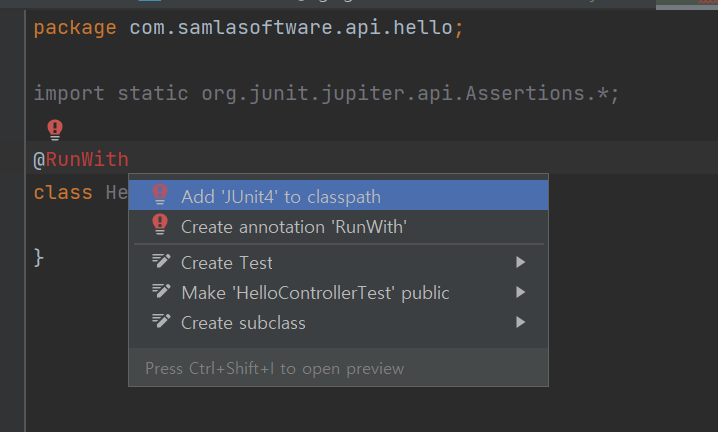Viewport: 718px width, 432px height.
Task: Choose Create annotation 'RunWith' option
Action: [338, 226]
